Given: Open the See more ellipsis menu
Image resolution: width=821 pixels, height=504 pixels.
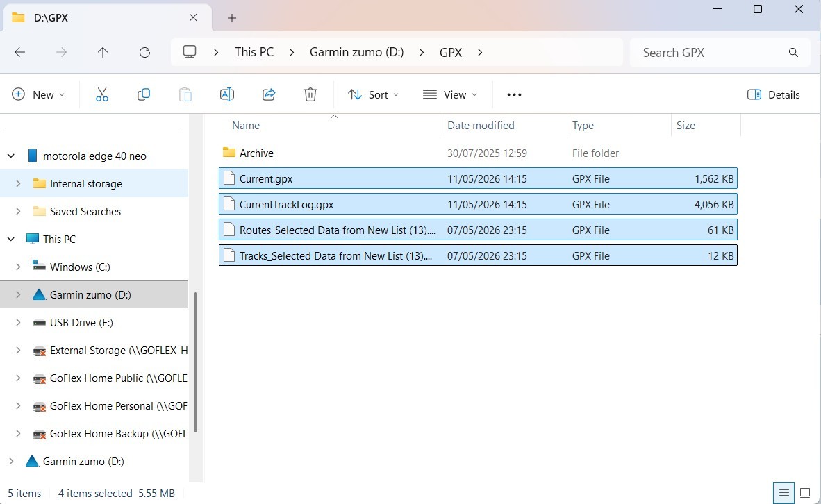Looking at the screenshot, I should 514,94.
